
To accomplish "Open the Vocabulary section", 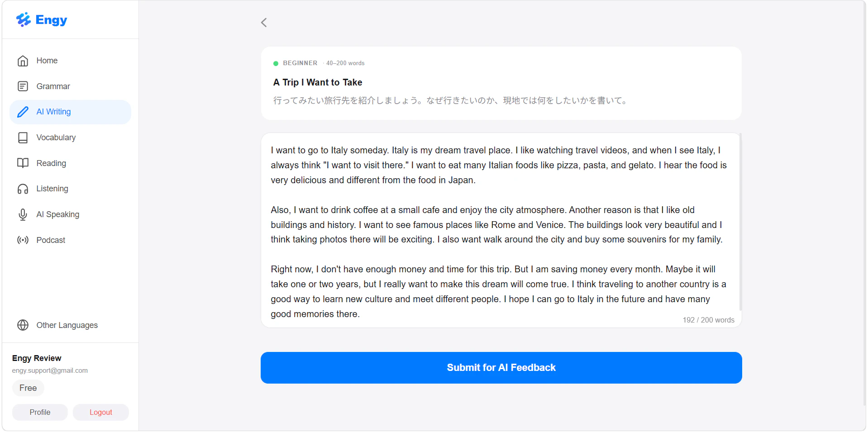I will (x=70, y=138).
